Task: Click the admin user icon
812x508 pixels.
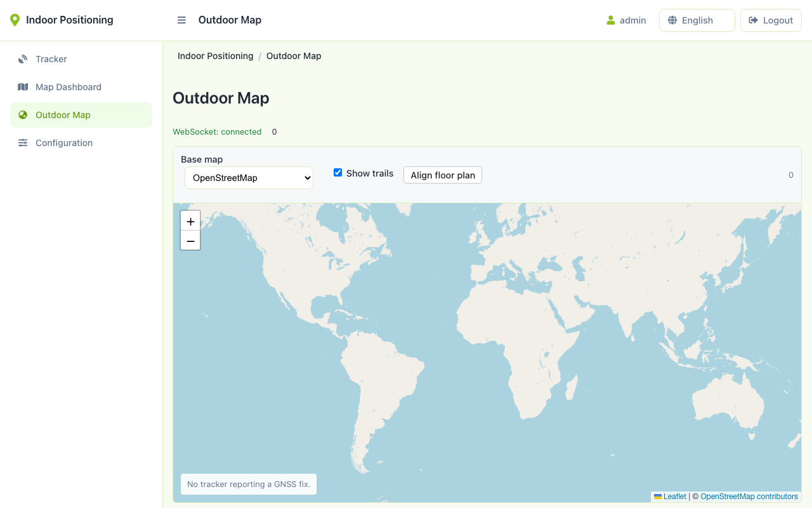Action: [611, 20]
